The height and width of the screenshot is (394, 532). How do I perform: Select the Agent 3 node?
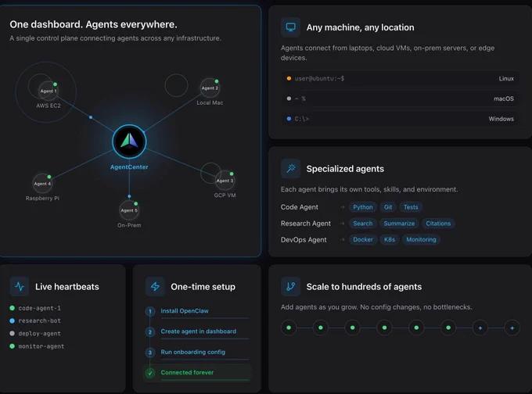(225, 181)
